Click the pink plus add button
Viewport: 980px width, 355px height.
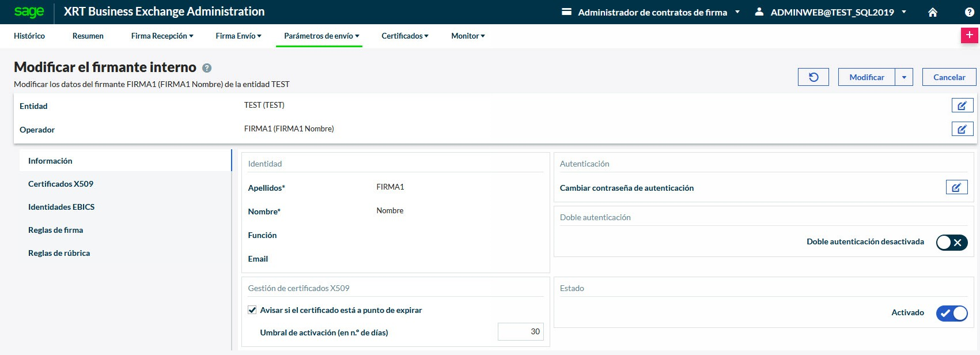(969, 35)
